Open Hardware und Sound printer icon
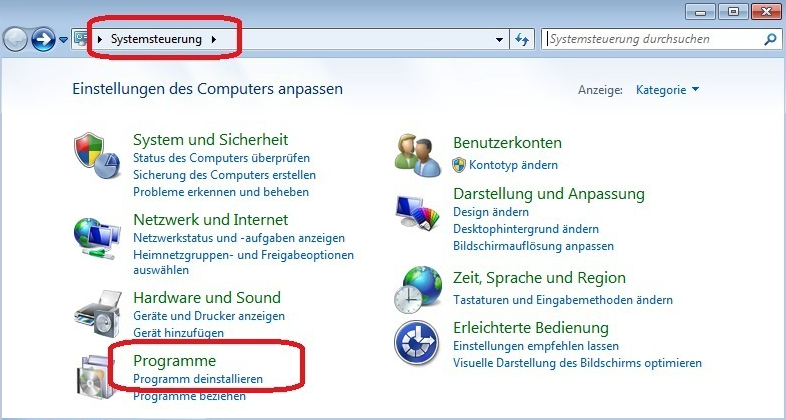 (x=97, y=313)
